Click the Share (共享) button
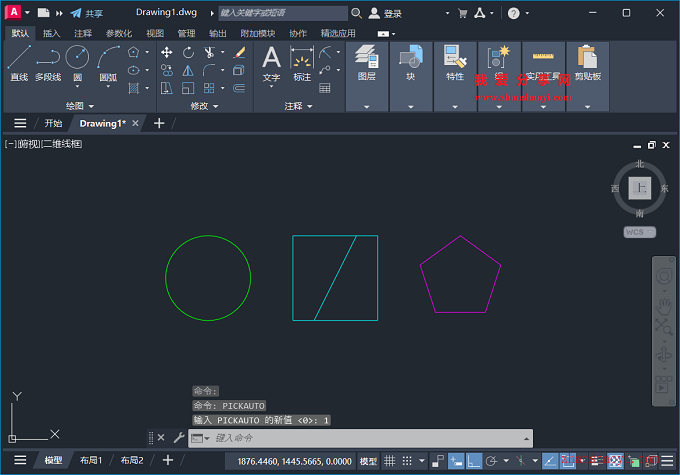680x475 pixels. point(87,13)
